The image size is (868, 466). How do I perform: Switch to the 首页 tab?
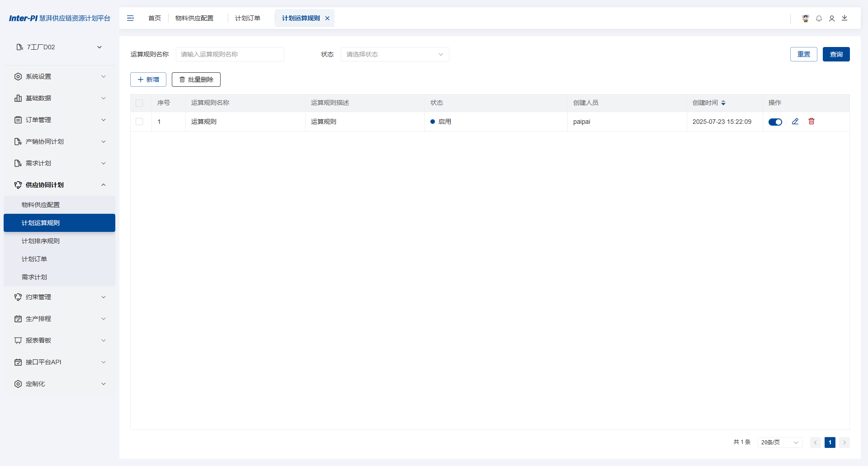pyautogui.click(x=154, y=18)
